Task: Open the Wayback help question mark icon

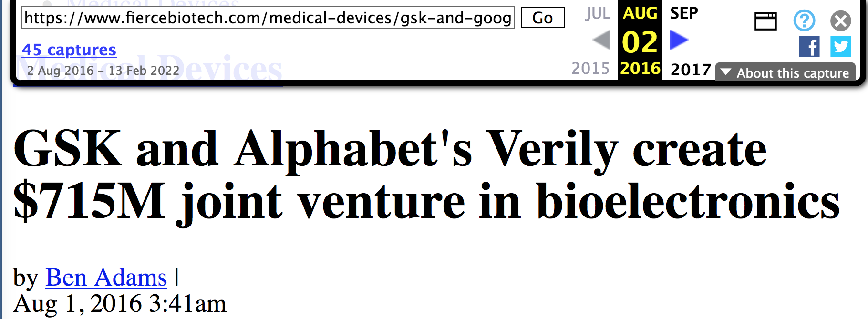Action: tap(804, 21)
